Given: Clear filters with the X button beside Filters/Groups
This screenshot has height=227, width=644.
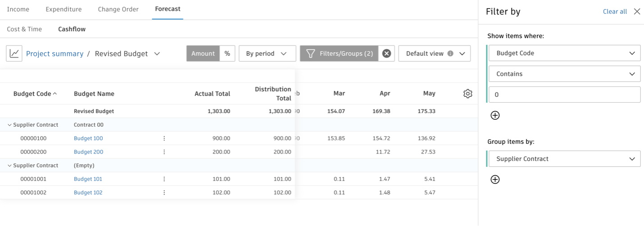Looking at the screenshot, I should [386, 54].
